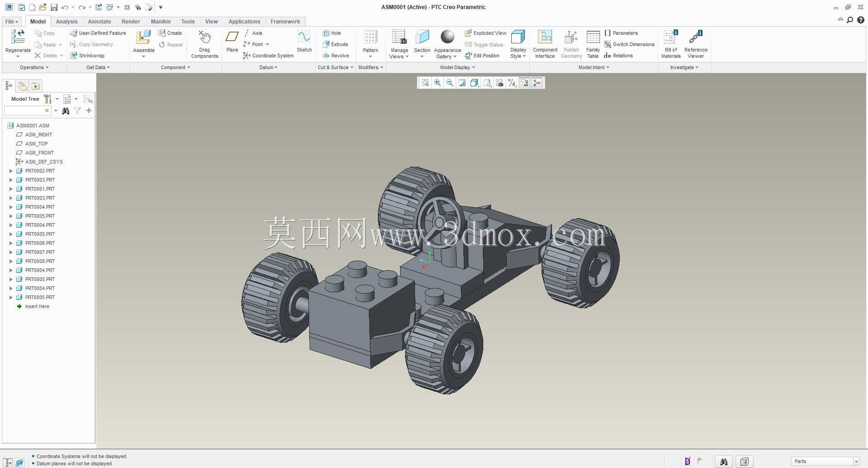Open Bill of Materials
This screenshot has width=868, height=468.
[x=670, y=44]
